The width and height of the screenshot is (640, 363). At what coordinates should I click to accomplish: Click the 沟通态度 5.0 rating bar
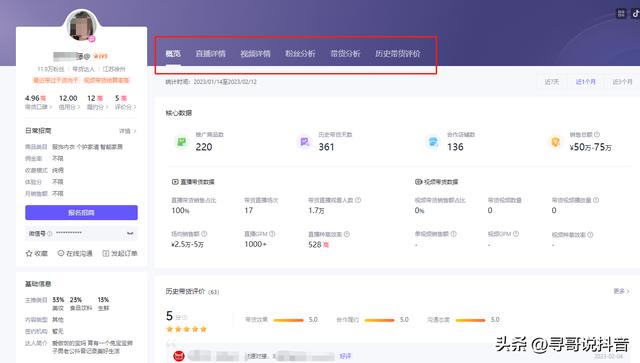click(470, 320)
